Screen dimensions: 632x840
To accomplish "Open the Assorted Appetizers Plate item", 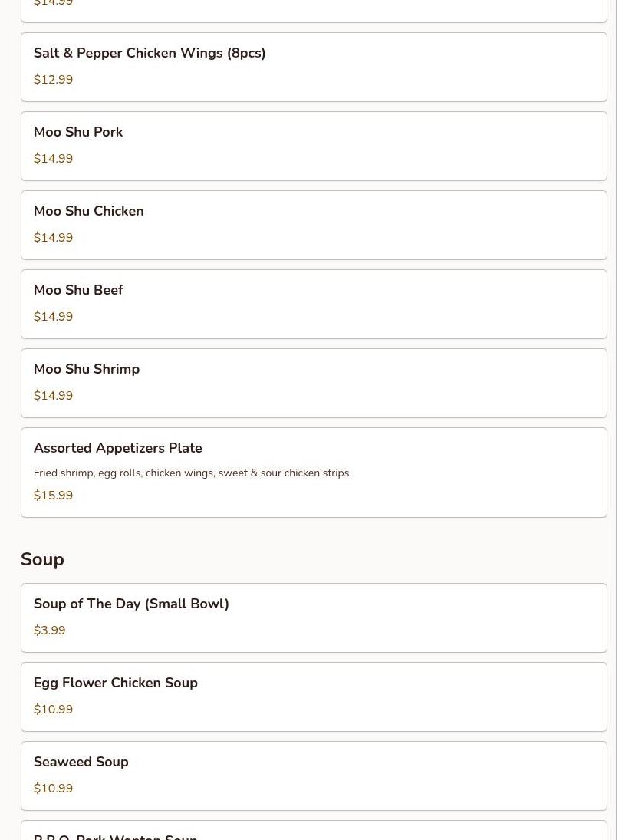I will click(313, 460).
